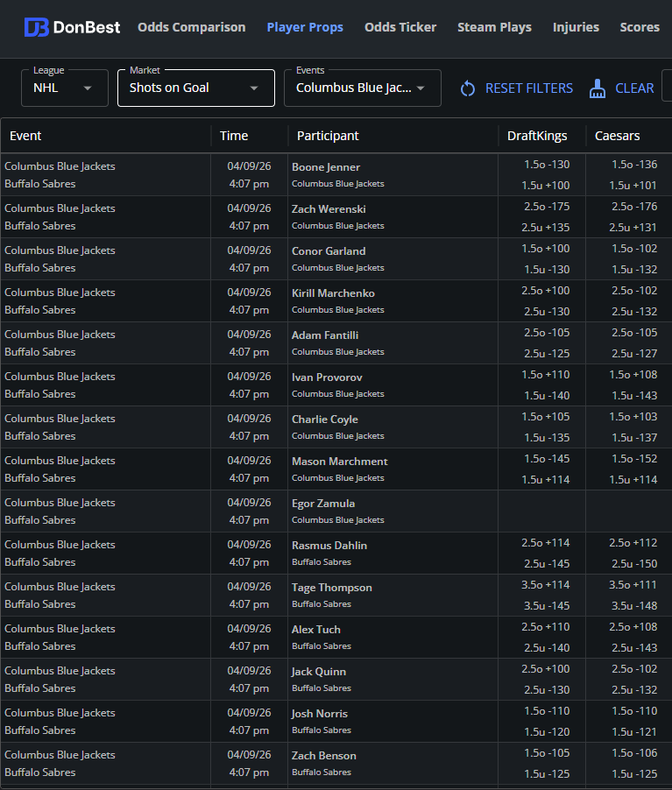
Task: Click the DonBest logo icon
Action: click(36, 27)
